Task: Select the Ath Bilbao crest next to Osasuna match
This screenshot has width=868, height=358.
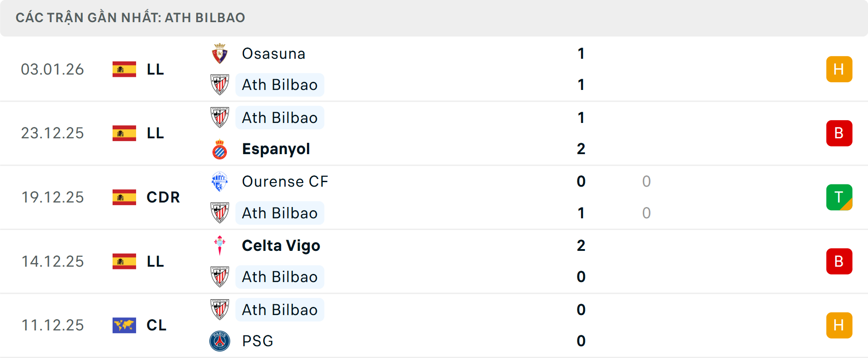Action: [220, 85]
